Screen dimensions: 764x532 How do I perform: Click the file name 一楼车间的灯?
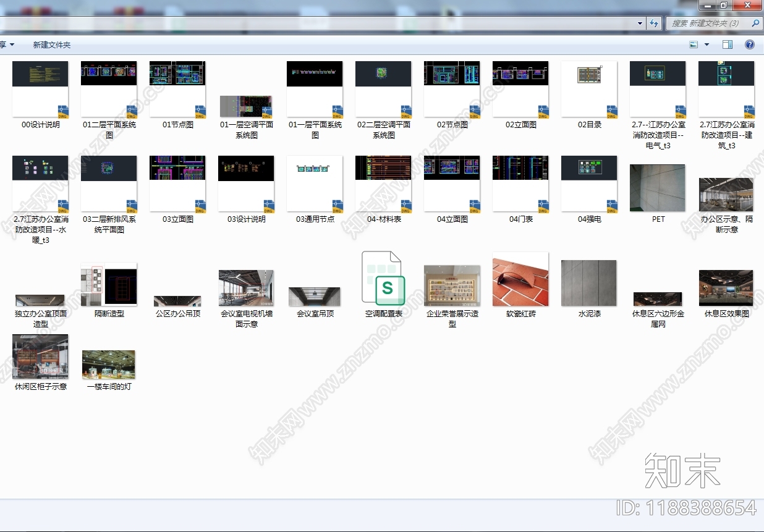tap(109, 387)
